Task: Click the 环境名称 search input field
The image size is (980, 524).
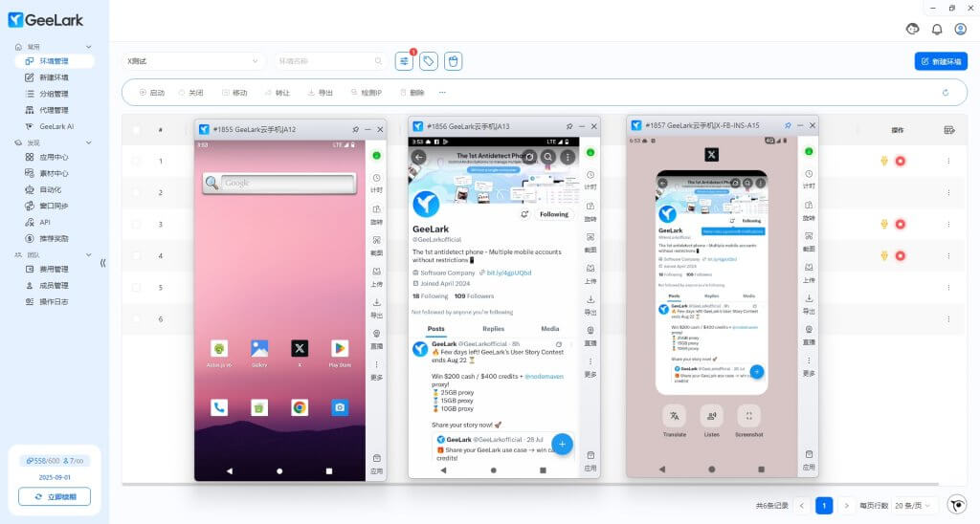Action: [325, 61]
